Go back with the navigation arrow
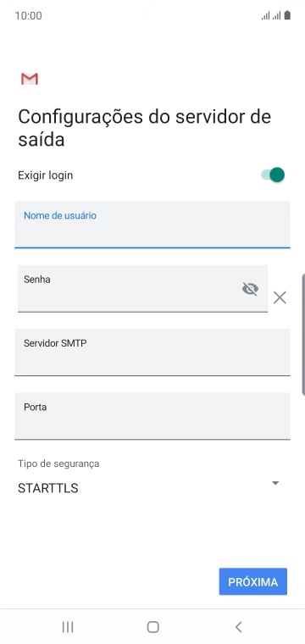 click(x=239, y=627)
